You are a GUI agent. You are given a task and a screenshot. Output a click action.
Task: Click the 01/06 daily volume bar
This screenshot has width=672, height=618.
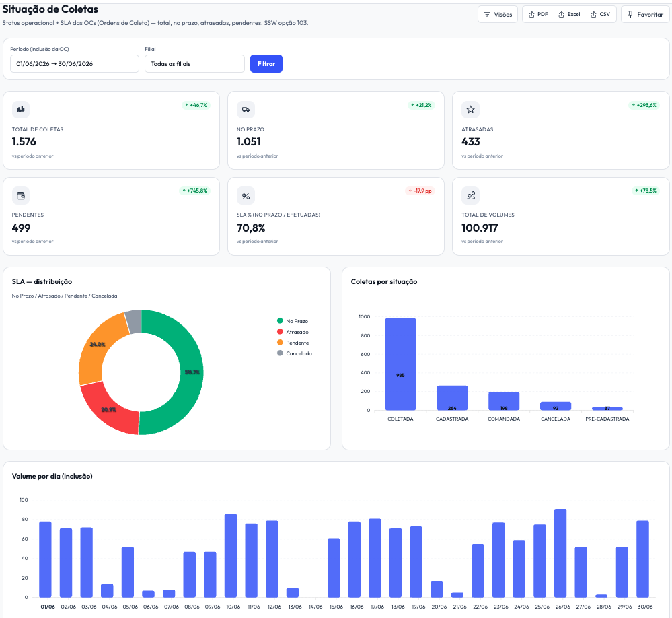(x=46, y=559)
